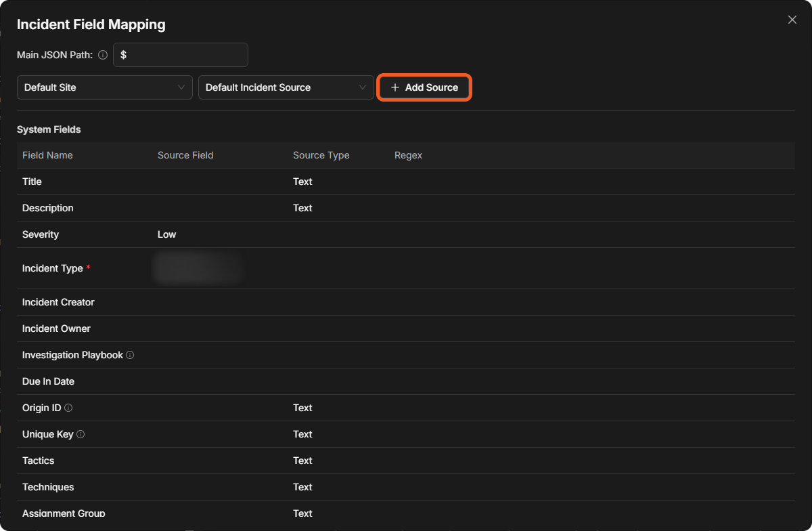Image resolution: width=812 pixels, height=531 pixels.
Task: Expand the Default Incident Source dropdown
Action: coord(286,87)
